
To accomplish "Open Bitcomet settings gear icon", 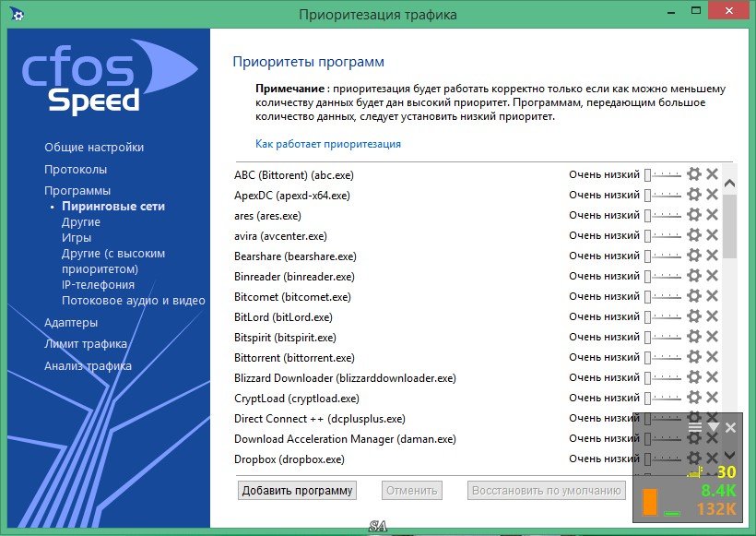I will 694,296.
